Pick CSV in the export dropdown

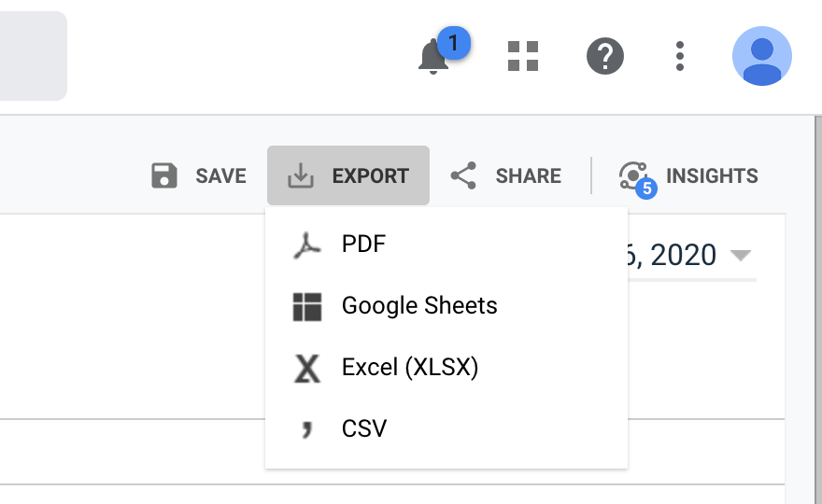click(x=364, y=428)
